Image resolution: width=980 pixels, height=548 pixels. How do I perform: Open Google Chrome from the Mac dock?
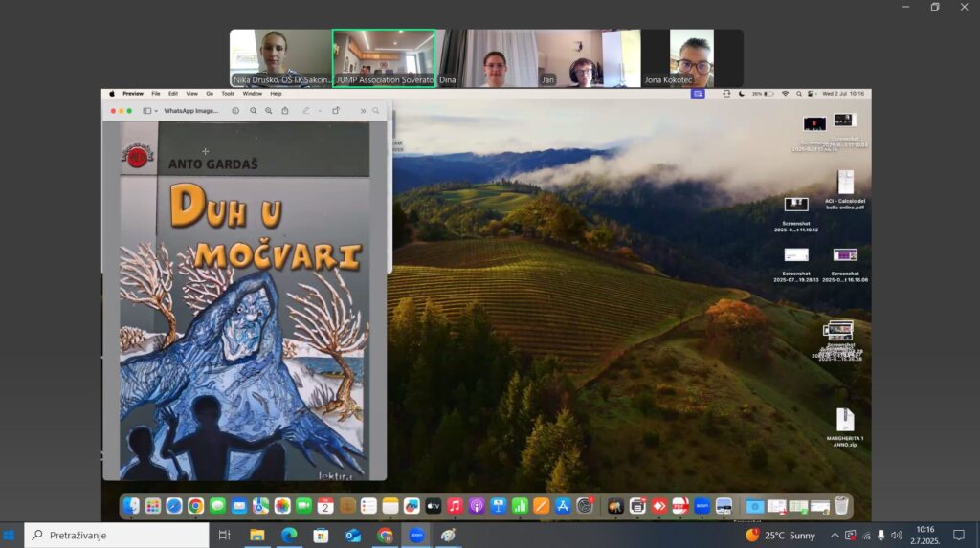195,506
